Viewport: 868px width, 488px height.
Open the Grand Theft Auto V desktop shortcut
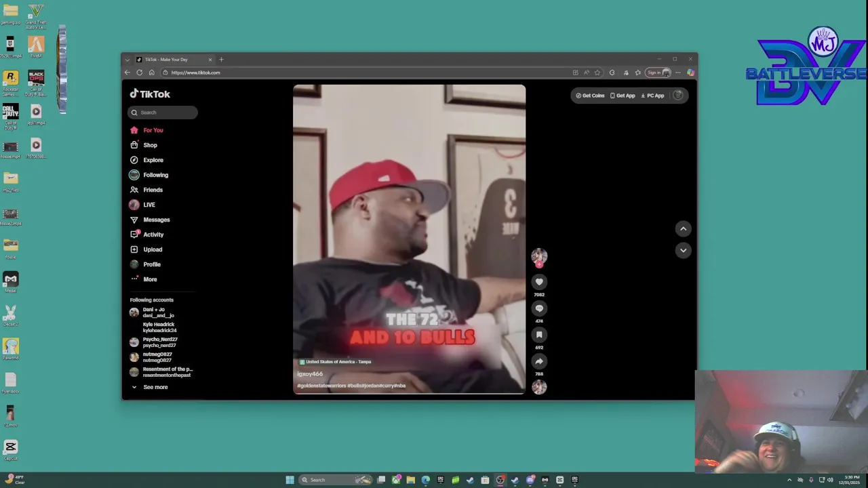coord(36,16)
